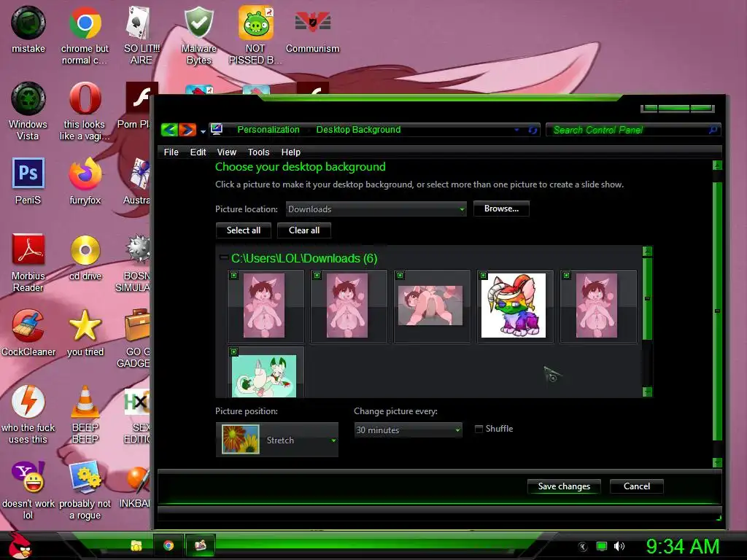Open Chrome from the taskbar

pyautogui.click(x=169, y=545)
